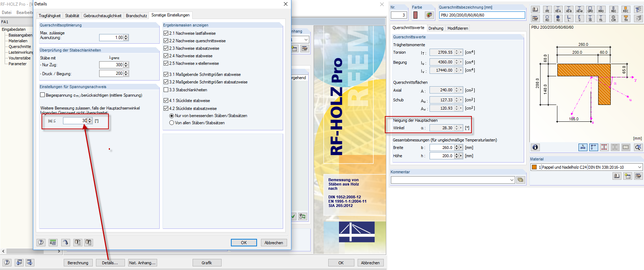Go to previous input window arrow icon
Viewport: 644px width, 270px height.
[x=19, y=262]
